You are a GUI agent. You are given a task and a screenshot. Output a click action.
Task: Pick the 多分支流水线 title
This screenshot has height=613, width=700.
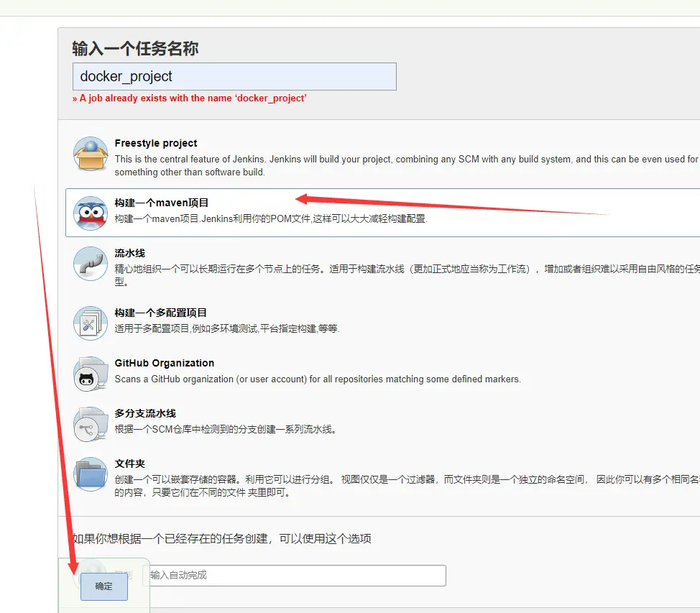coord(145,413)
